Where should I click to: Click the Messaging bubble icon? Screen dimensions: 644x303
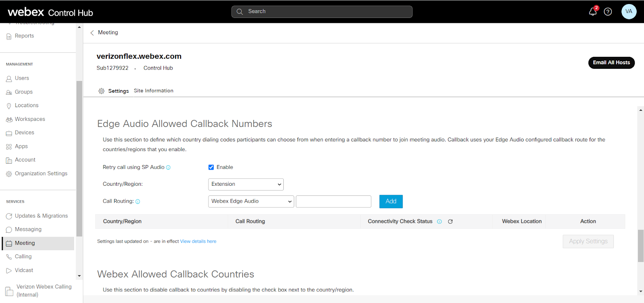coord(9,230)
